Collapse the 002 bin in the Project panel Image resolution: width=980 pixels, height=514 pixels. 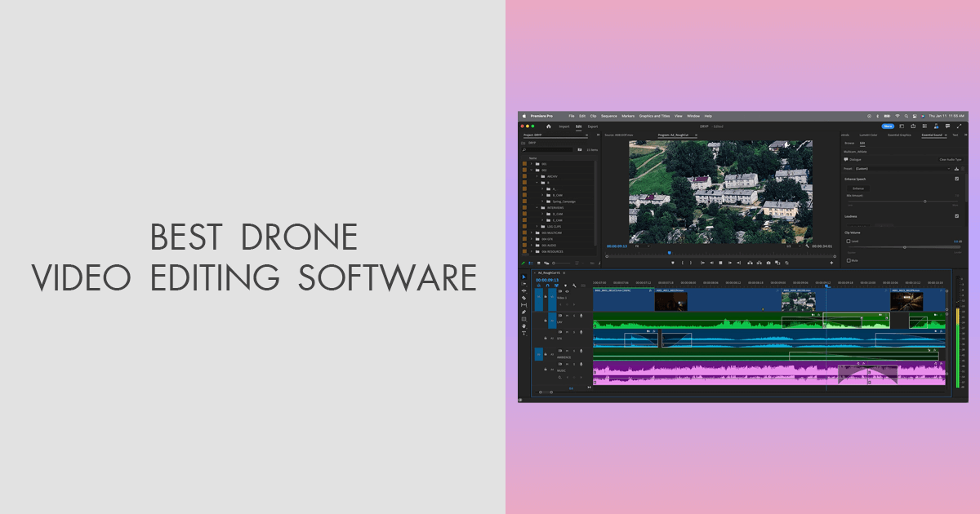coord(532,171)
